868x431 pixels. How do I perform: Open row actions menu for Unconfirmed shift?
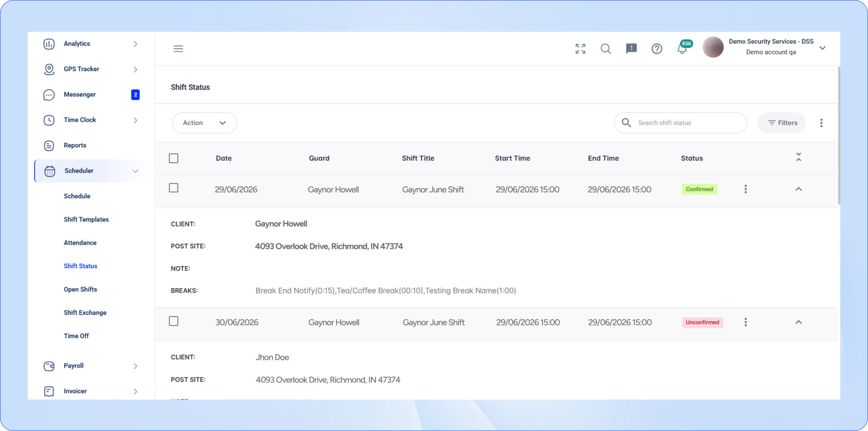(x=746, y=322)
